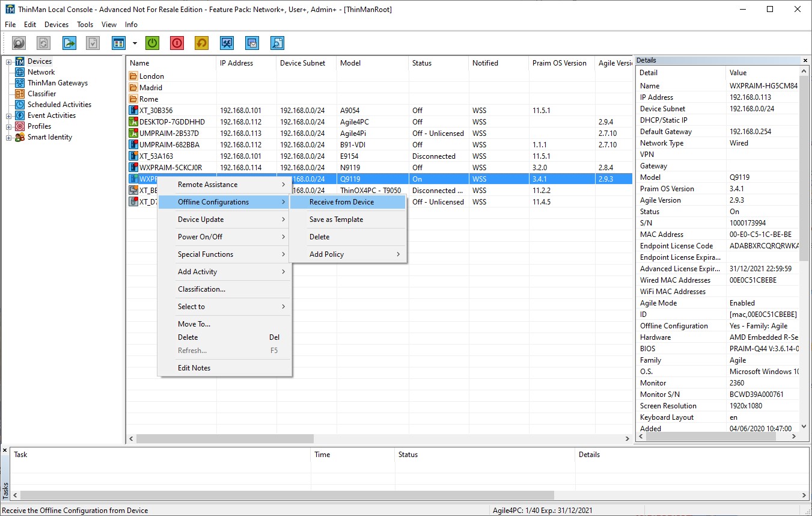Open the Info menu
This screenshot has width=812, height=516.
coord(131,25)
